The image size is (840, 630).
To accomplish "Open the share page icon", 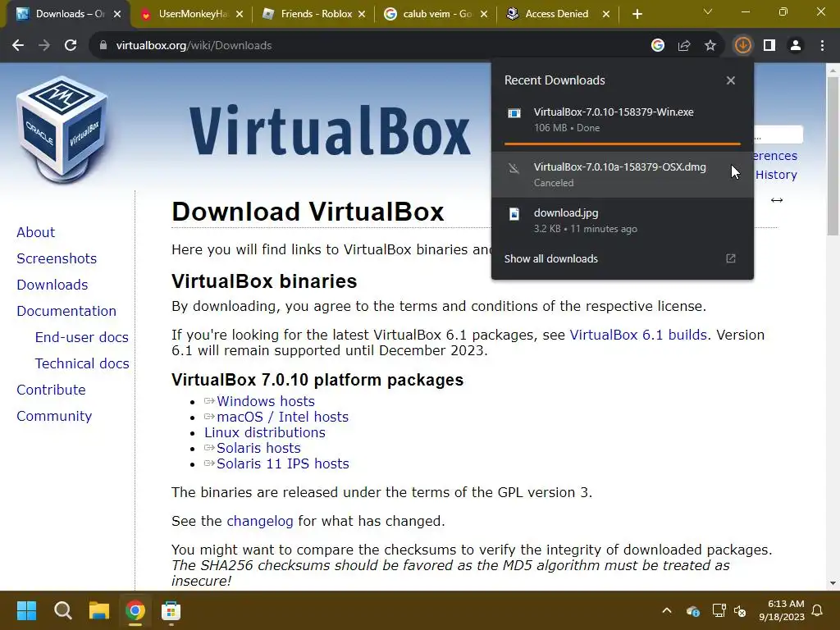I will (684, 46).
